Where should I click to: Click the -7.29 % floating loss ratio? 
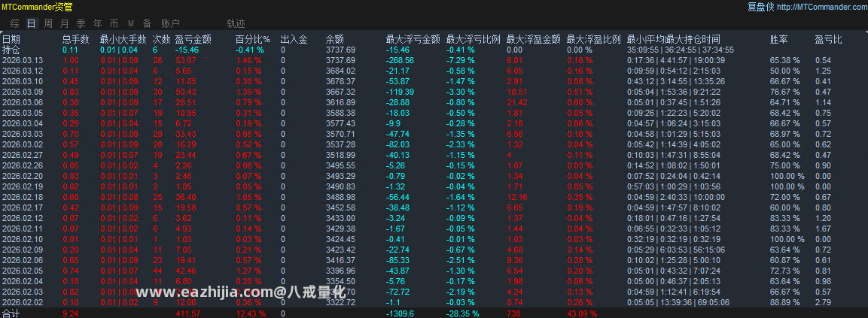(x=461, y=59)
